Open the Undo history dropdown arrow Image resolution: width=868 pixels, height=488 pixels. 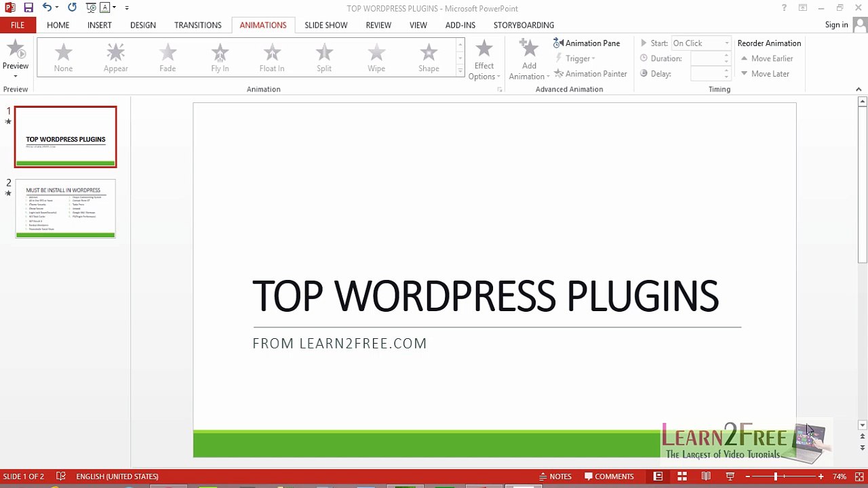coord(57,7)
